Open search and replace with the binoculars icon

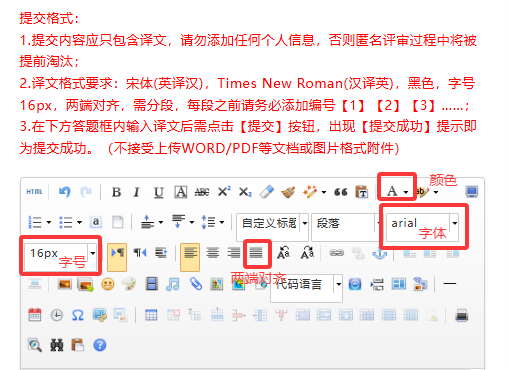pyautogui.click(x=57, y=345)
